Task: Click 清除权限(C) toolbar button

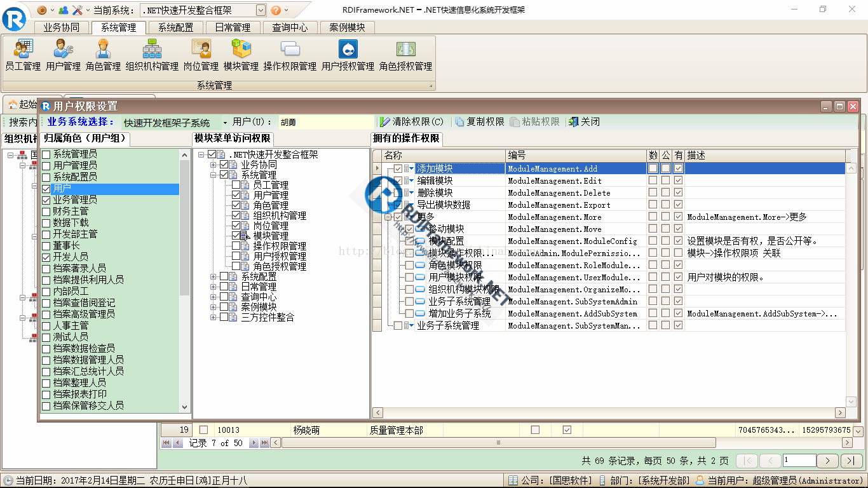Action: click(412, 121)
